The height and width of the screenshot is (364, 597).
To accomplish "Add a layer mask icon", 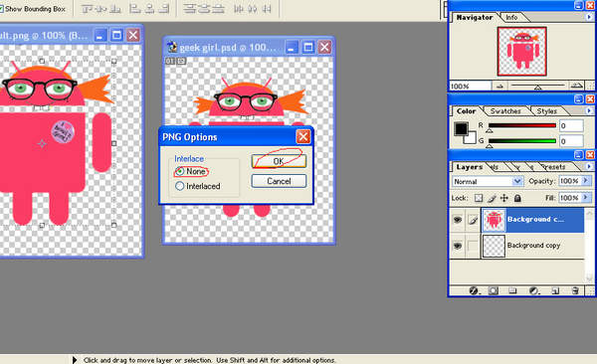I will [494, 290].
